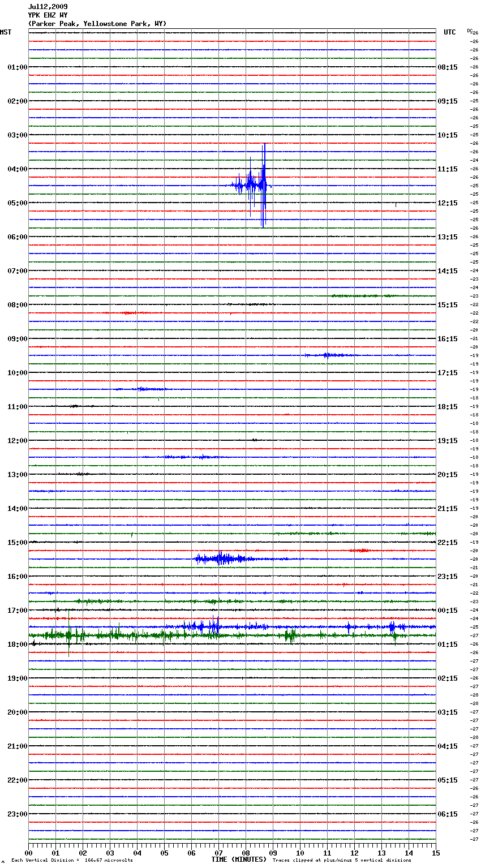Click the 'DC' column header at top right

coord(470,31)
